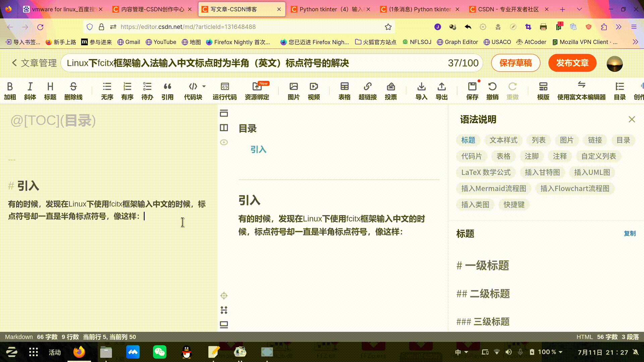
Task: Open the 代码块 (Code block) tool
Action: (x=193, y=90)
